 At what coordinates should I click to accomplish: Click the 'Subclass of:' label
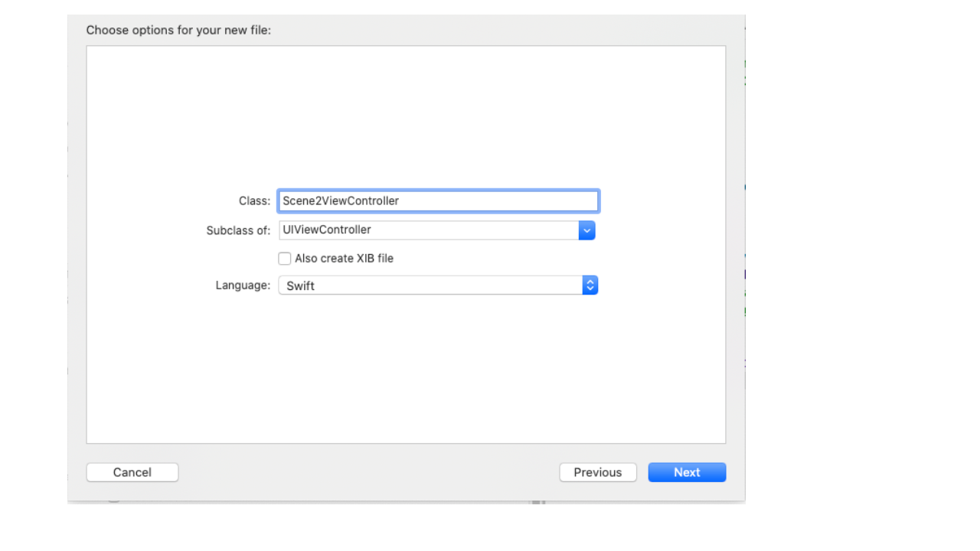click(238, 230)
